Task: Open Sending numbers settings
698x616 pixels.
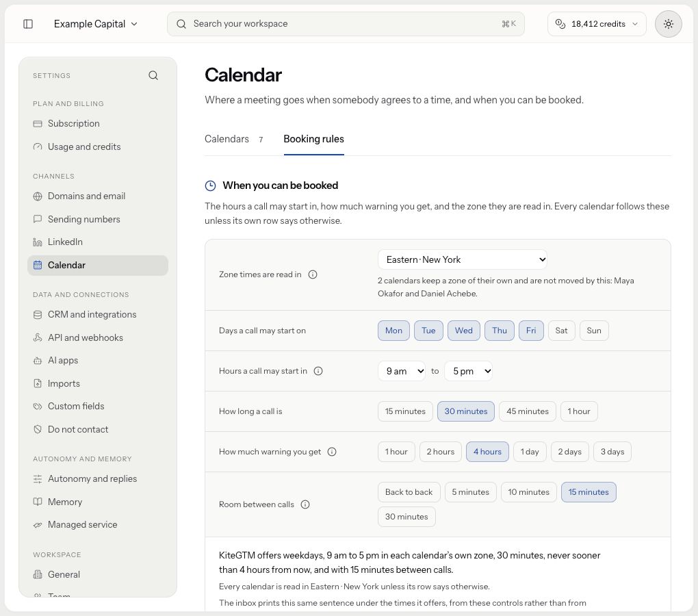Action: point(98,220)
